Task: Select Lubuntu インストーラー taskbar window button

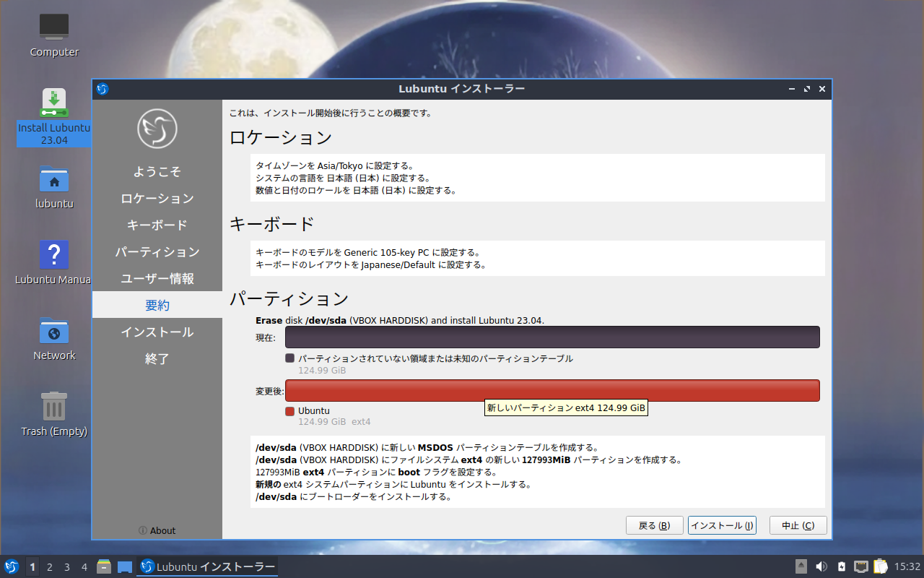Action: 207,567
